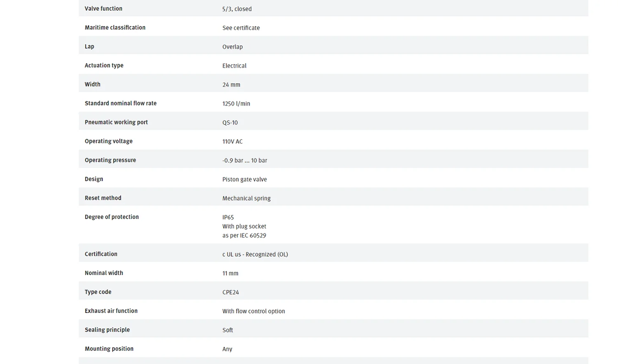The width and height of the screenshot is (618, 364).
Task: Click the Mechanical spring reset value
Action: [246, 198]
